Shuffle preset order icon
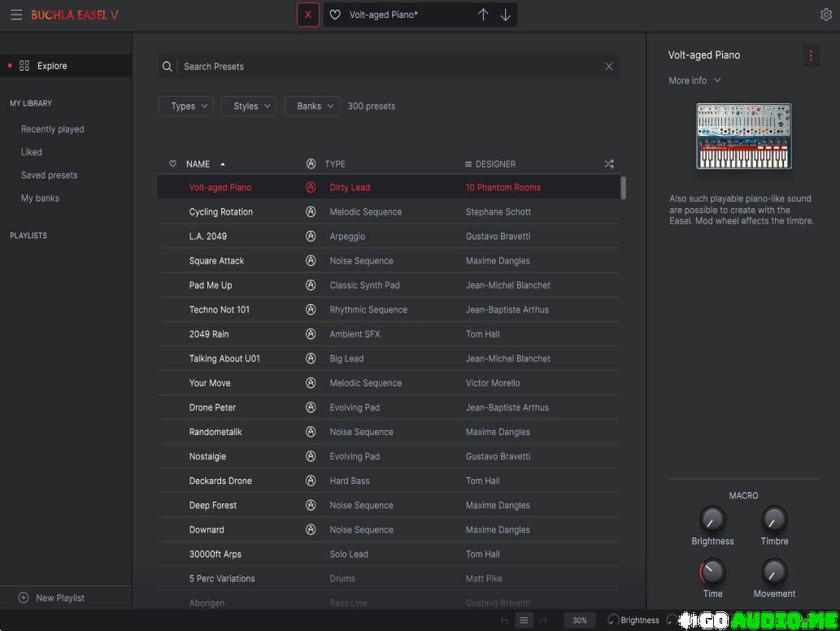Screen dimensions: 840x631 (609, 164)
